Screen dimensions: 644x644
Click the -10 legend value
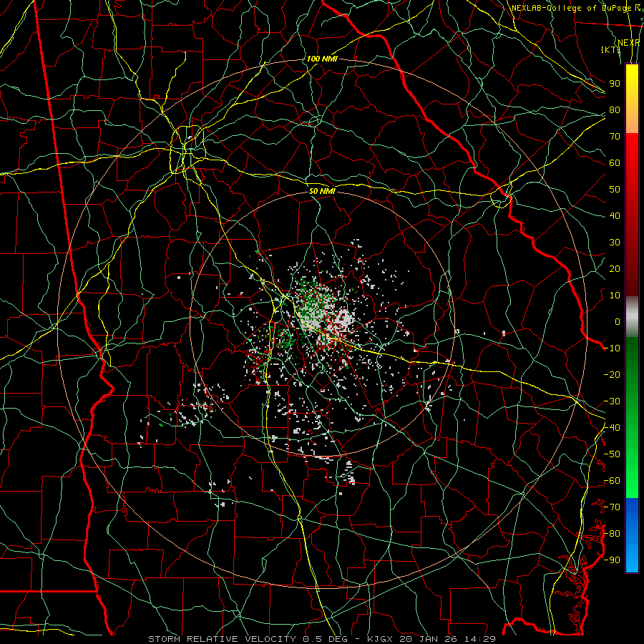pos(612,348)
